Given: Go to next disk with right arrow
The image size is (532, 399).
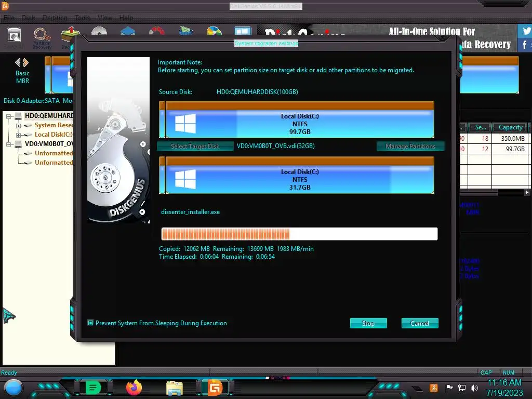Looking at the screenshot, I should 26,62.
